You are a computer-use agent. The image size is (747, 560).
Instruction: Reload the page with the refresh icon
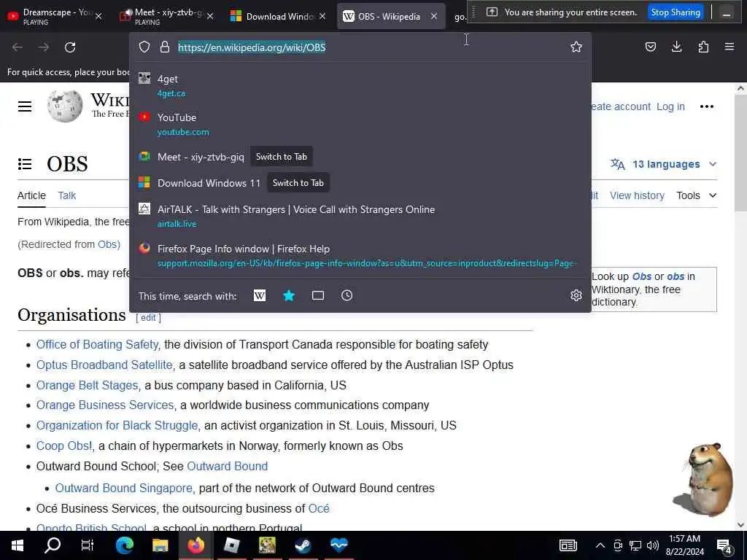[x=70, y=47]
